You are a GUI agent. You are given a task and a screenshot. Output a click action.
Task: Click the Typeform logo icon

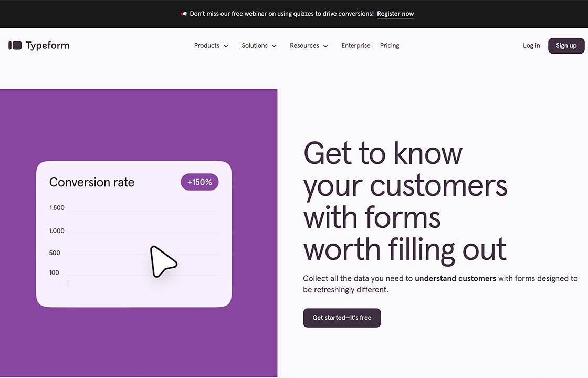(15, 45)
